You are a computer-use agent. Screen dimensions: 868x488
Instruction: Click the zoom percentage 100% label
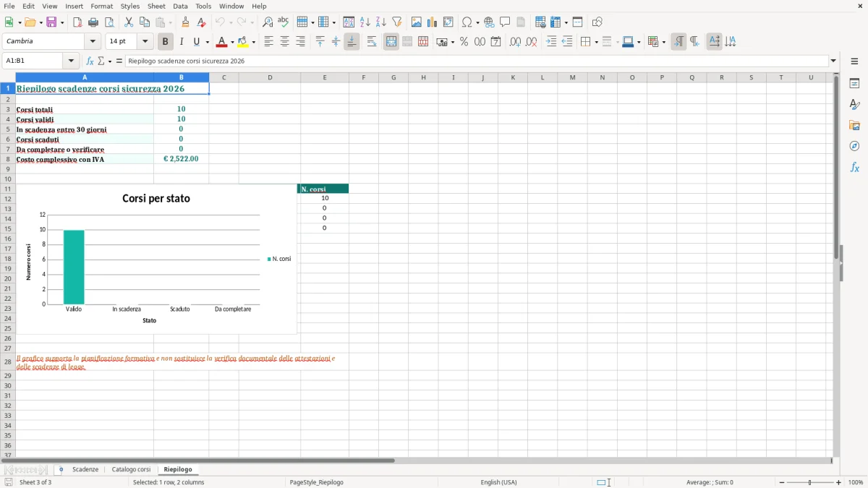pyautogui.click(x=856, y=482)
